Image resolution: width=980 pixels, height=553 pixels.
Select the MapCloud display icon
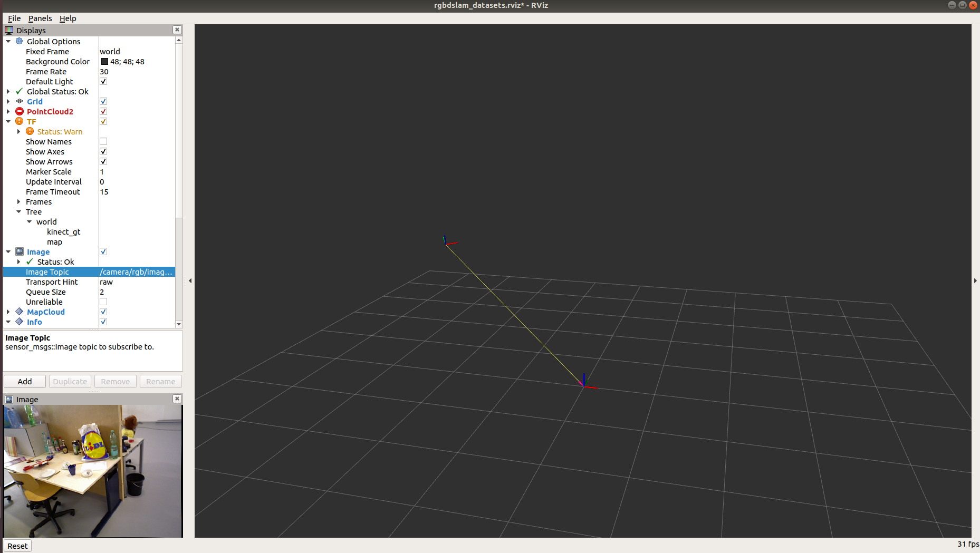click(x=20, y=312)
